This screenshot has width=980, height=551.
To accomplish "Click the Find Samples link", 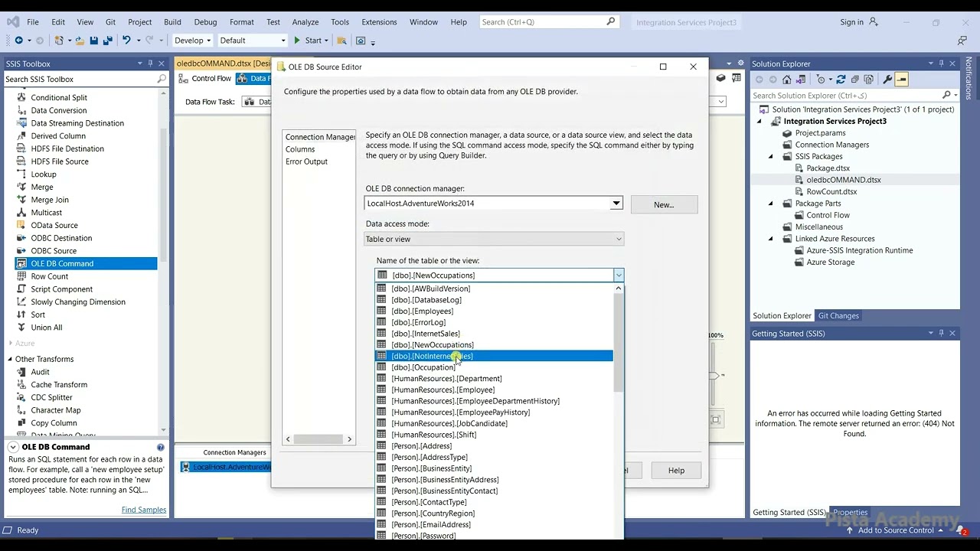I will 144,510.
